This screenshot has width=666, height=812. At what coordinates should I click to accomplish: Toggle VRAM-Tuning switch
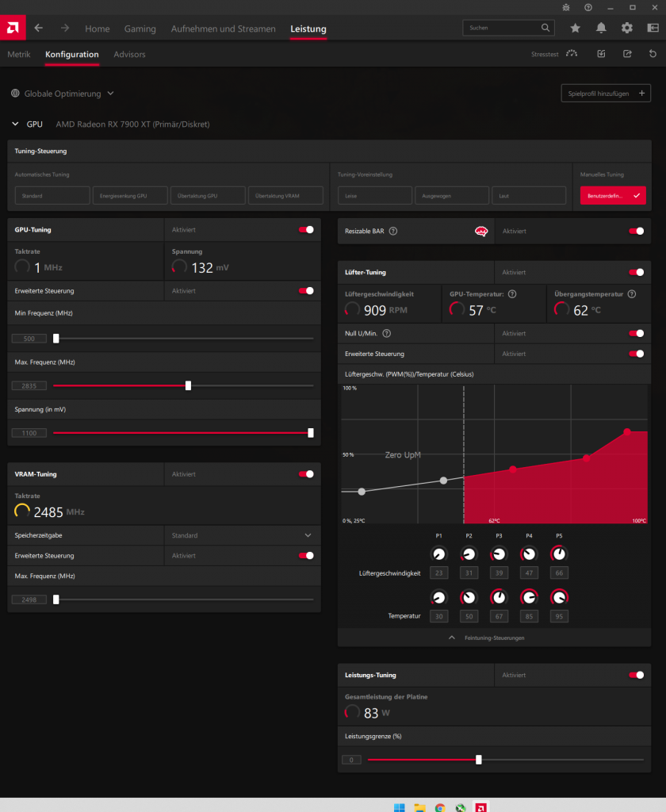click(306, 474)
